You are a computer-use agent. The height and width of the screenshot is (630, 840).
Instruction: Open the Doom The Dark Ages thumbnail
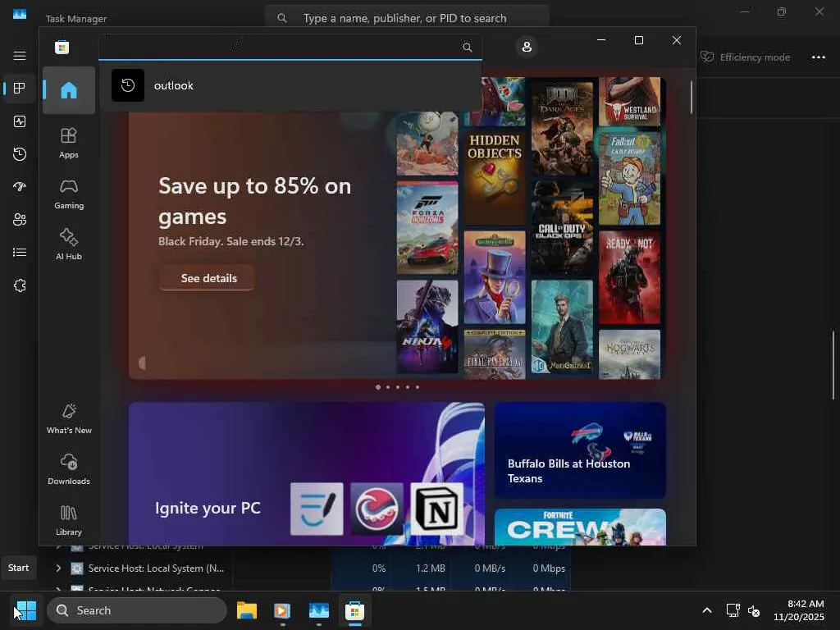tap(562, 129)
